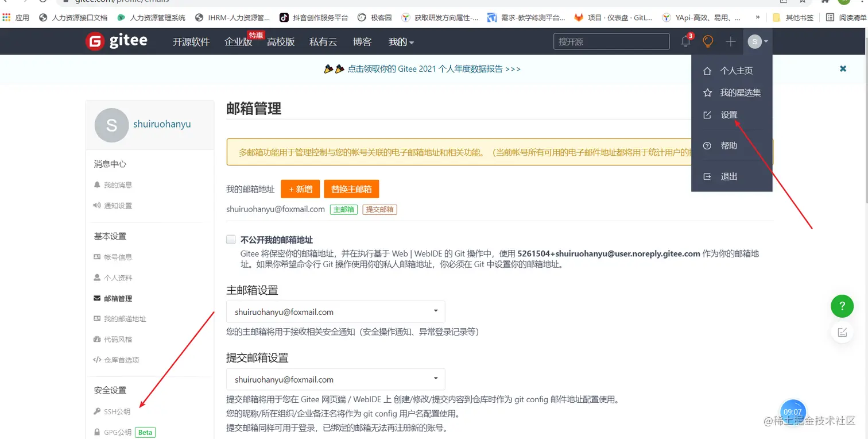Open Chrome apps grid icon
The height and width of the screenshot is (439, 868).
7,17
